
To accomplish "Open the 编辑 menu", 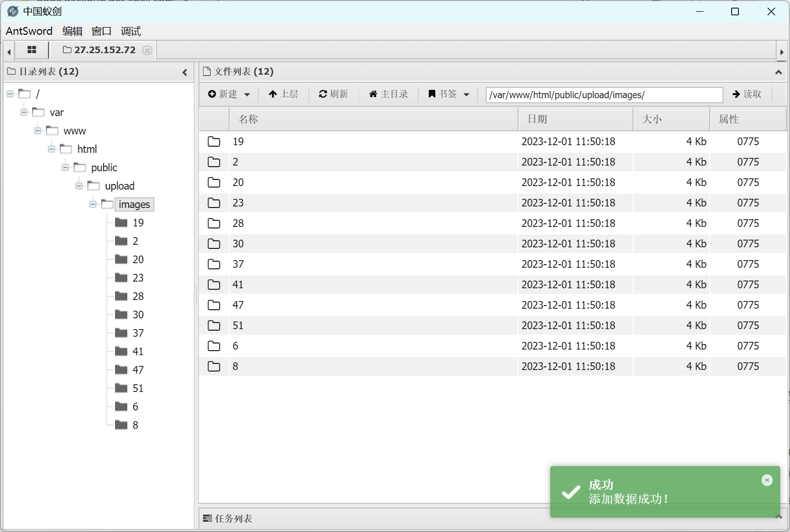I will tap(72, 31).
